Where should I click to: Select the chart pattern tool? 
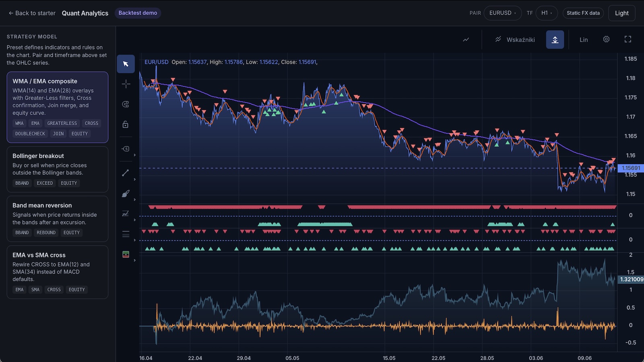[126, 214]
